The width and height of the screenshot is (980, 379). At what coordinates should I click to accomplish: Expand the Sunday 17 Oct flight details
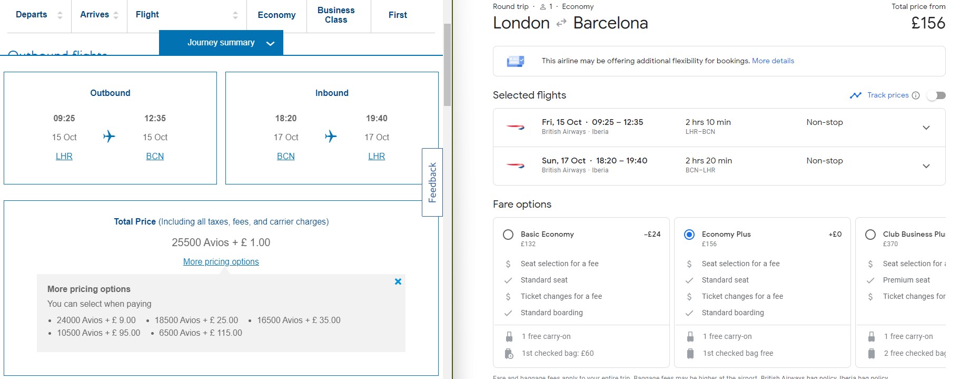(926, 166)
